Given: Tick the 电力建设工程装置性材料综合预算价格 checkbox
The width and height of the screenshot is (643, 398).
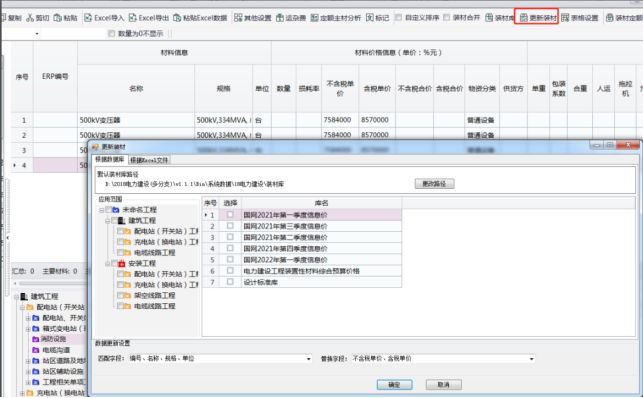Looking at the screenshot, I should pyautogui.click(x=230, y=271).
